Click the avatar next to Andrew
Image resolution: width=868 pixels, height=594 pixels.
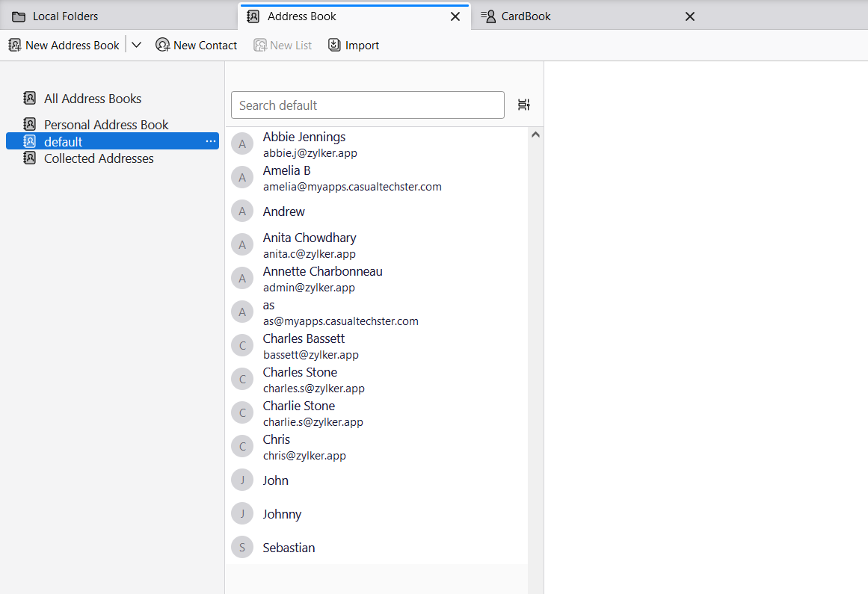tap(242, 211)
